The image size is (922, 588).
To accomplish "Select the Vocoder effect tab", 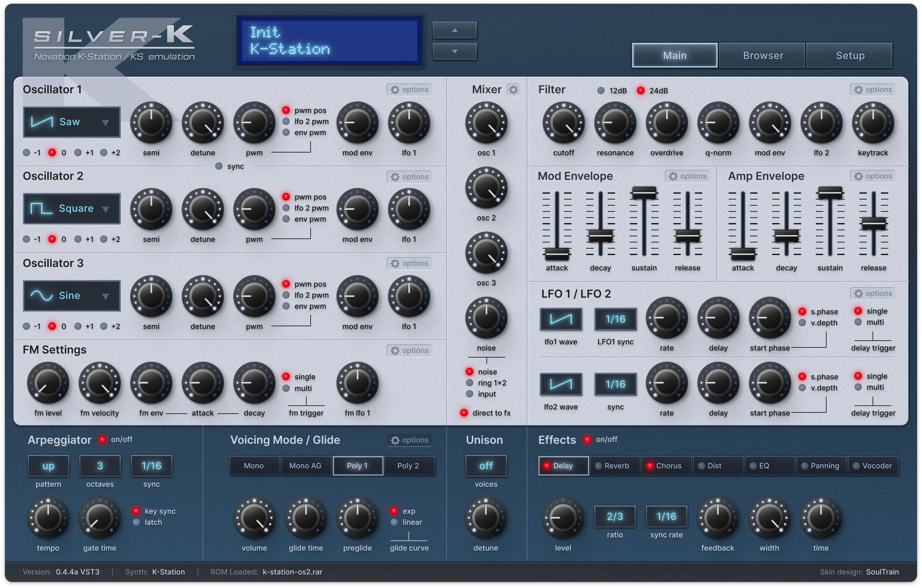I will [x=873, y=466].
